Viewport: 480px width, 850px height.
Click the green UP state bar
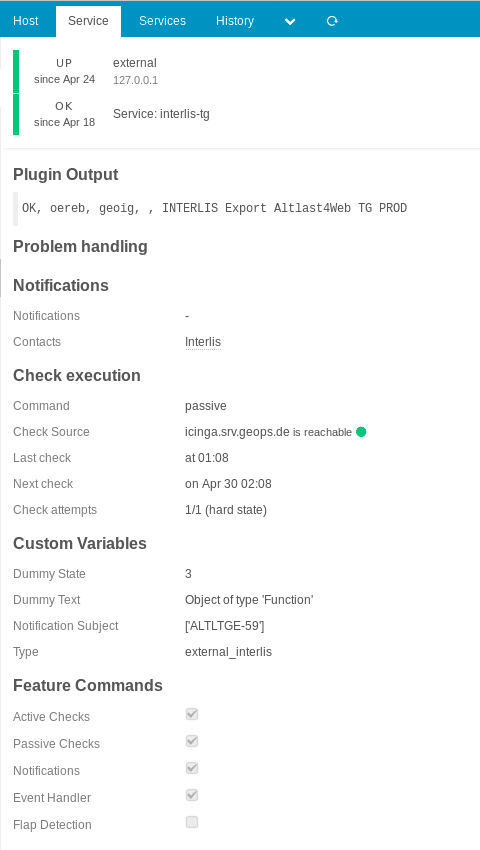pos(16,71)
